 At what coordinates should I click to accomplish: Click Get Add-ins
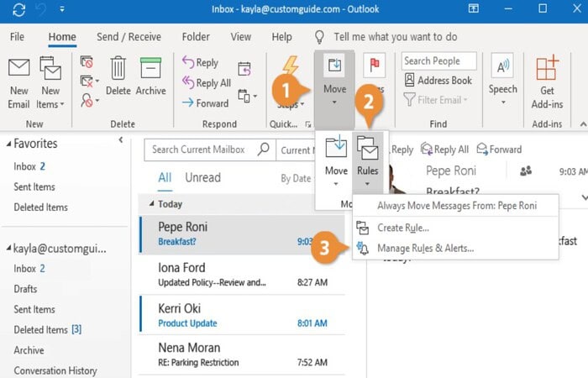547,82
